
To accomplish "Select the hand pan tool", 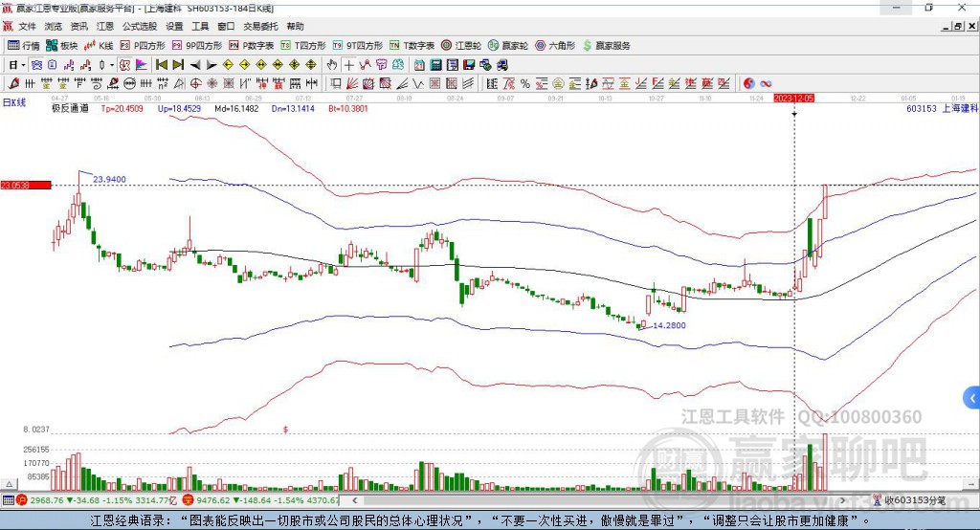I will point(332,65).
